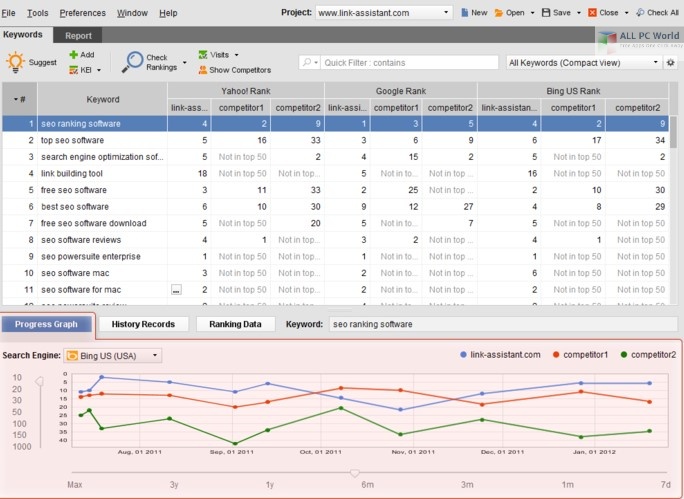Open the Preferences menu

click(x=82, y=13)
